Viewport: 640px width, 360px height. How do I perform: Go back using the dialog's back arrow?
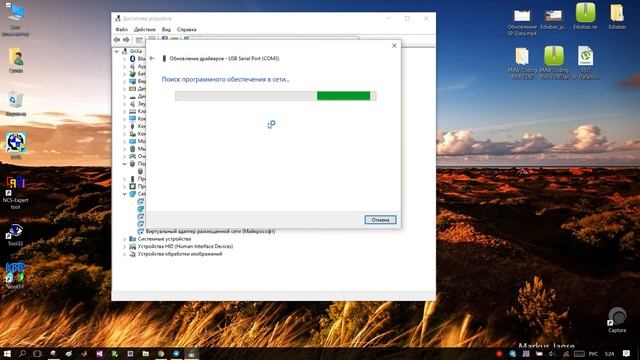(x=152, y=58)
